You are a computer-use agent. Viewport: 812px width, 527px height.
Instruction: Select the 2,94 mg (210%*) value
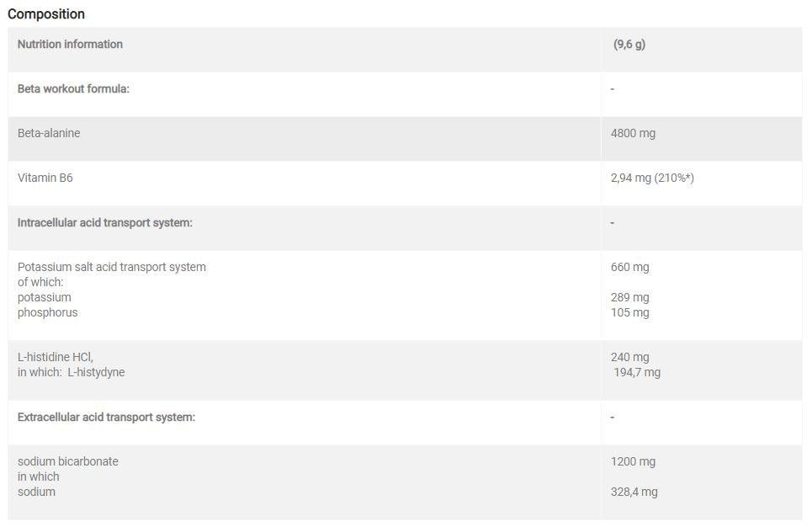pos(652,178)
